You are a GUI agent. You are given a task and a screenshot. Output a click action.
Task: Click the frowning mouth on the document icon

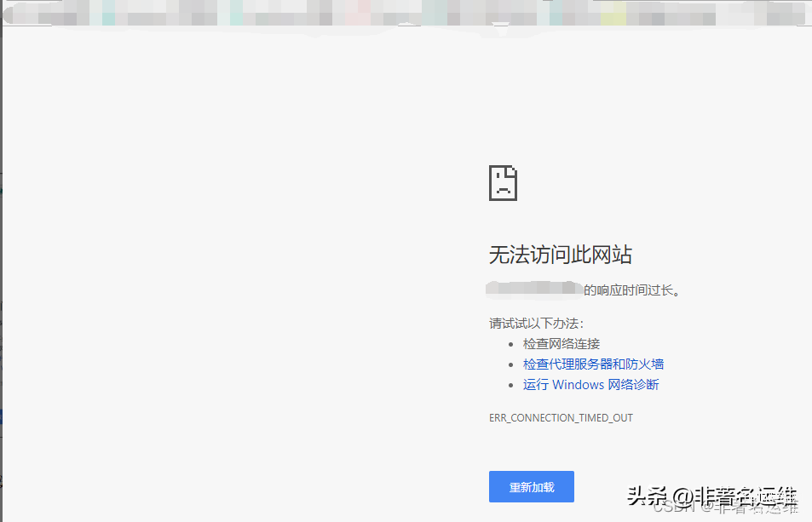[503, 188]
